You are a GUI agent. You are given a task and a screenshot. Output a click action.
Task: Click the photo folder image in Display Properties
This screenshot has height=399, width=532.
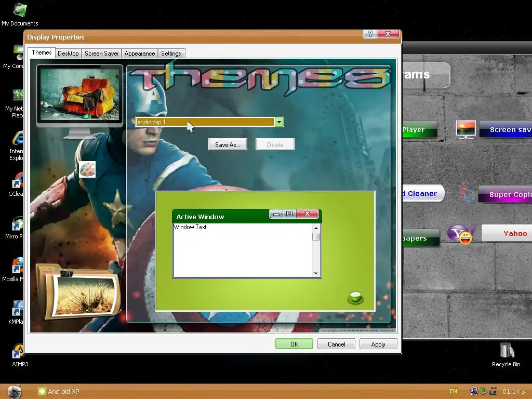[79, 292]
